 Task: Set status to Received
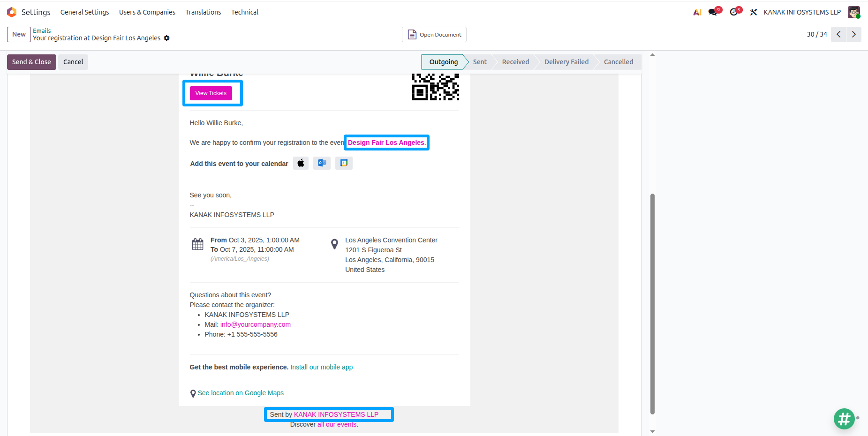[x=515, y=62]
